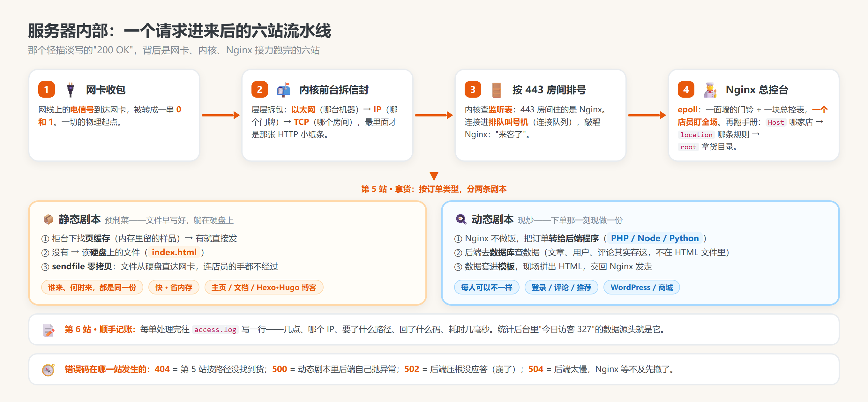Click the location code label

(x=696, y=135)
